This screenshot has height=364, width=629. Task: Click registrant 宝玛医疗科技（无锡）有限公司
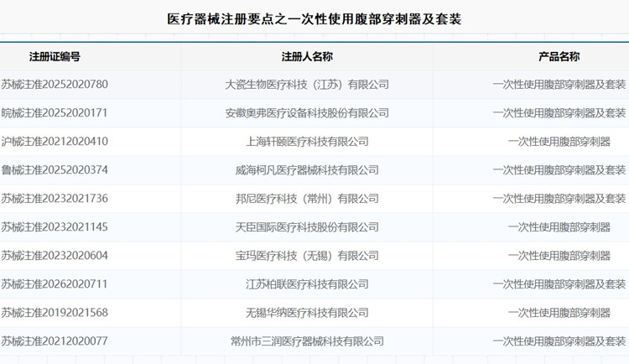(x=307, y=255)
